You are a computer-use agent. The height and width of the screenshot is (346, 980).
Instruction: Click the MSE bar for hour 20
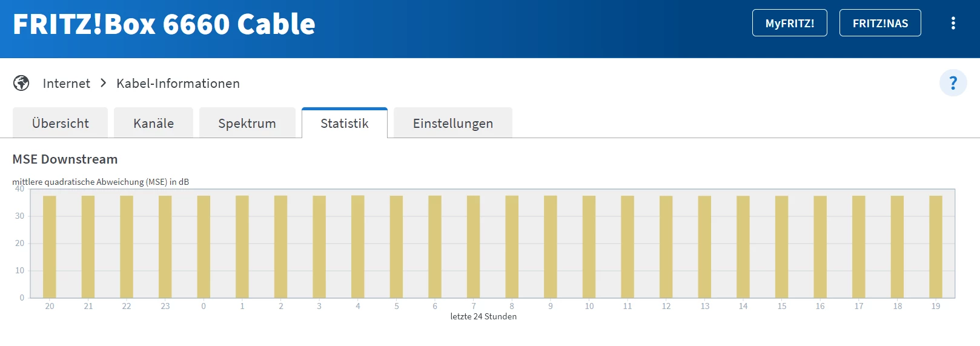point(50,247)
